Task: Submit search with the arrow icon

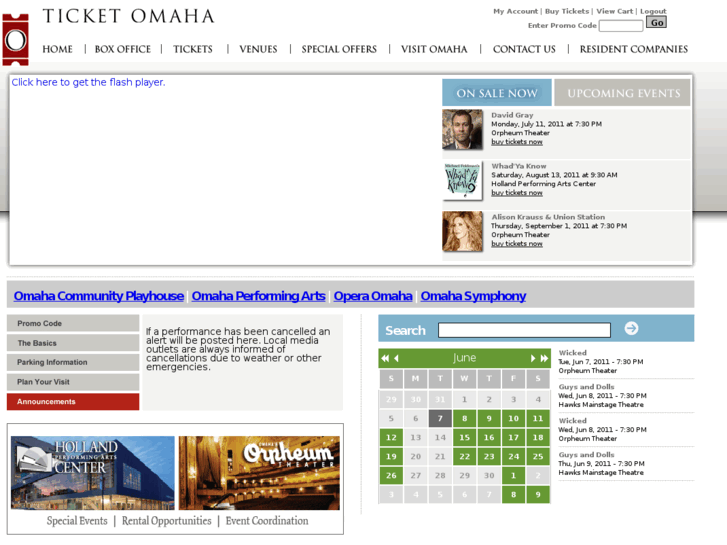Action: point(631,328)
